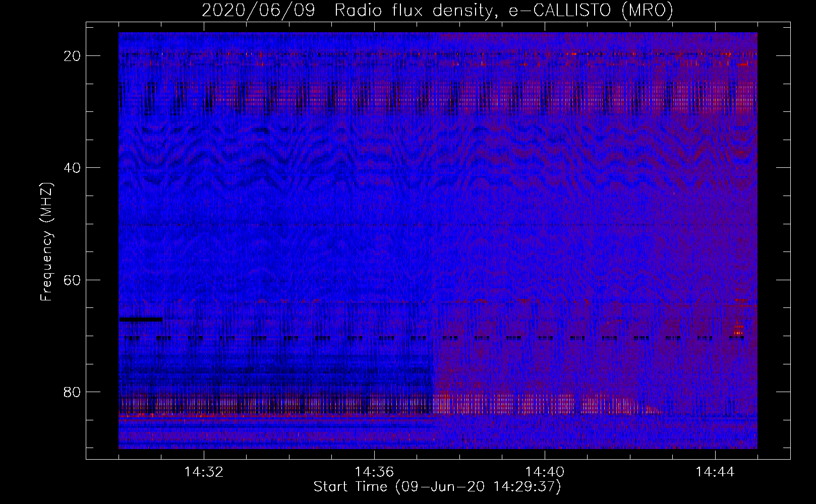This screenshot has height=504, width=816.
Task: Click the 14:40 time tick label
Action: pos(545,472)
